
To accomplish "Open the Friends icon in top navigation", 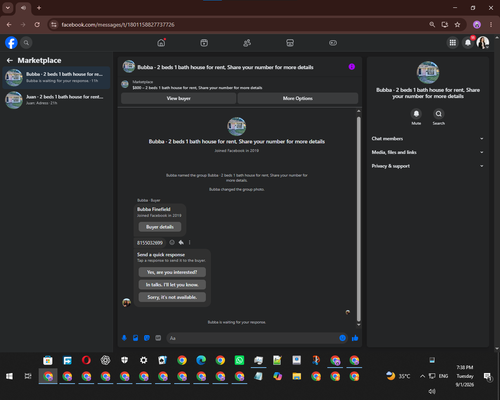I will pyautogui.click(x=247, y=43).
